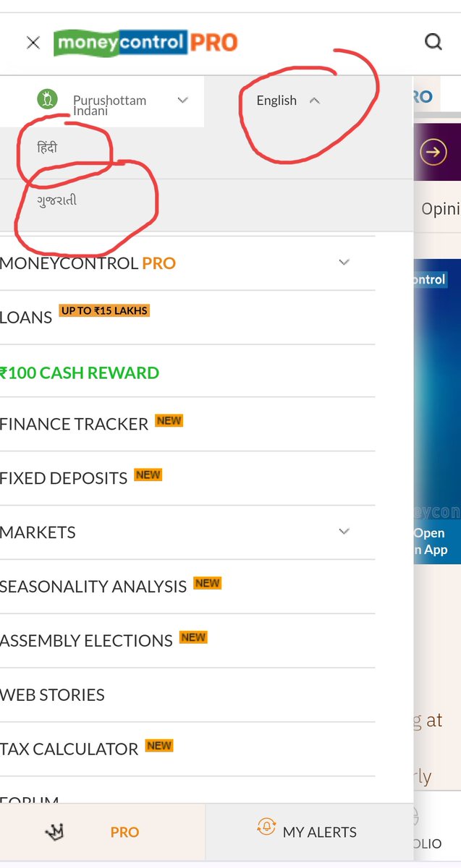Image resolution: width=461 pixels, height=868 pixels.
Task: Switch to the PRO bottom tab
Action: click(x=124, y=833)
